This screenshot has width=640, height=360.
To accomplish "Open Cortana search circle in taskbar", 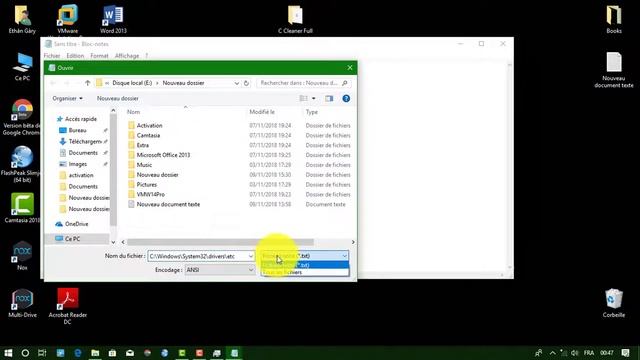I will pyautogui.click(x=25, y=353).
